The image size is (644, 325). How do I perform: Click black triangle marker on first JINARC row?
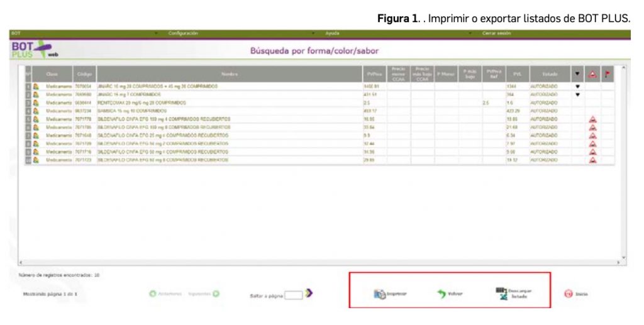(x=577, y=86)
